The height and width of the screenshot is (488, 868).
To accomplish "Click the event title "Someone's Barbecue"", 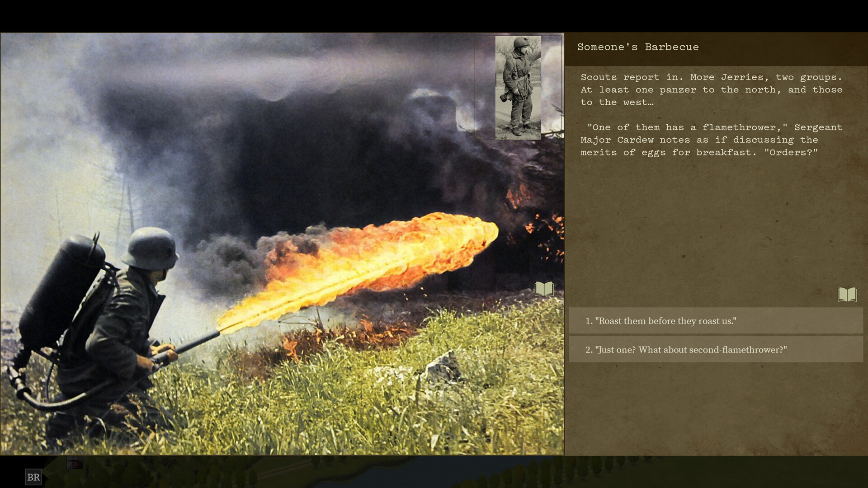I will point(637,47).
